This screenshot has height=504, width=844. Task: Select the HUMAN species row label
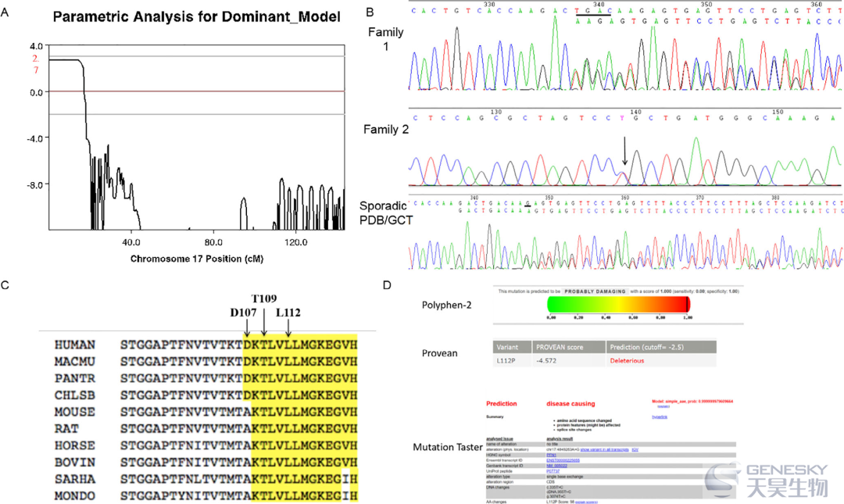(75, 345)
